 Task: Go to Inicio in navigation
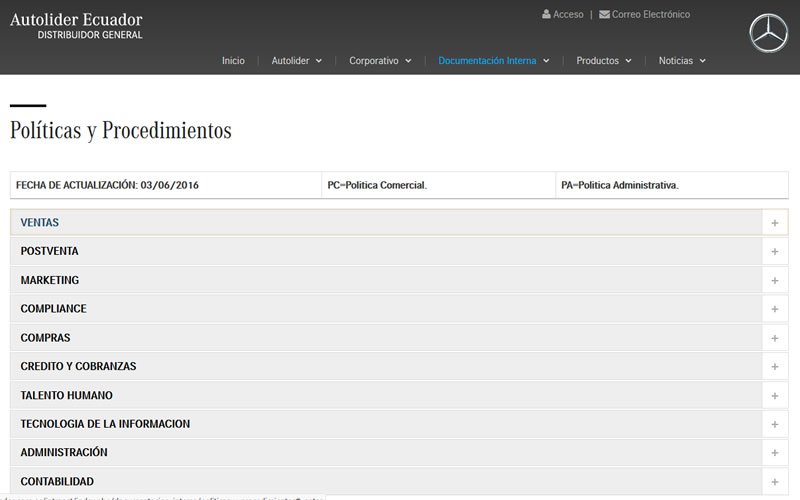click(233, 61)
